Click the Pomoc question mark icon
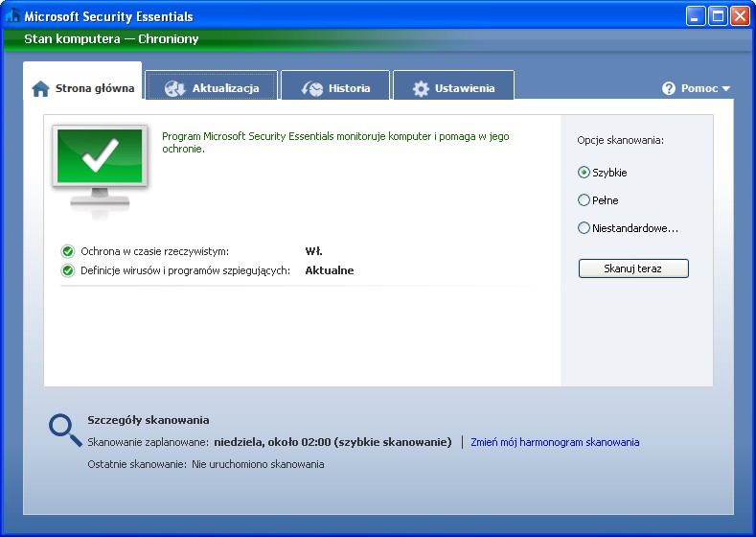The image size is (756, 537). click(x=669, y=88)
